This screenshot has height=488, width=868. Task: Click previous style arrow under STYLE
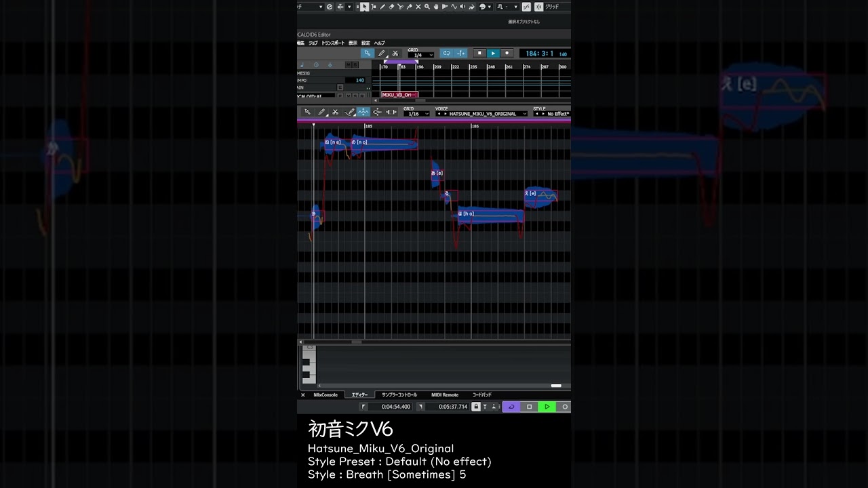(536, 114)
